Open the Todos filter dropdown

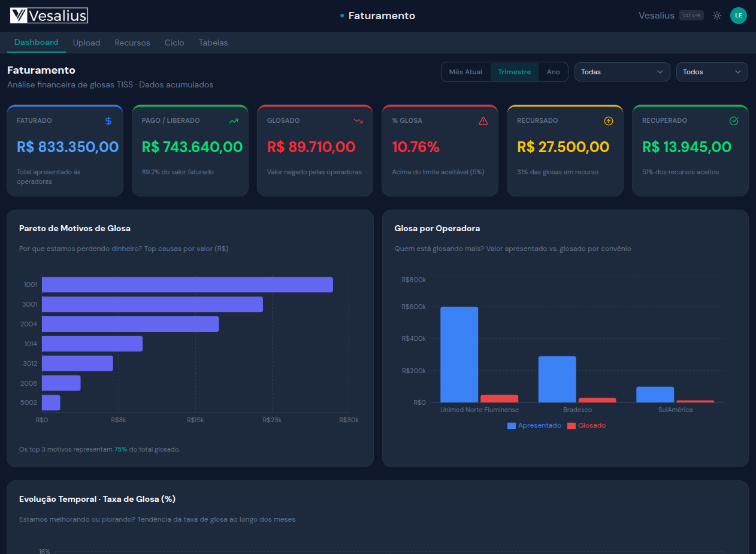(712, 71)
